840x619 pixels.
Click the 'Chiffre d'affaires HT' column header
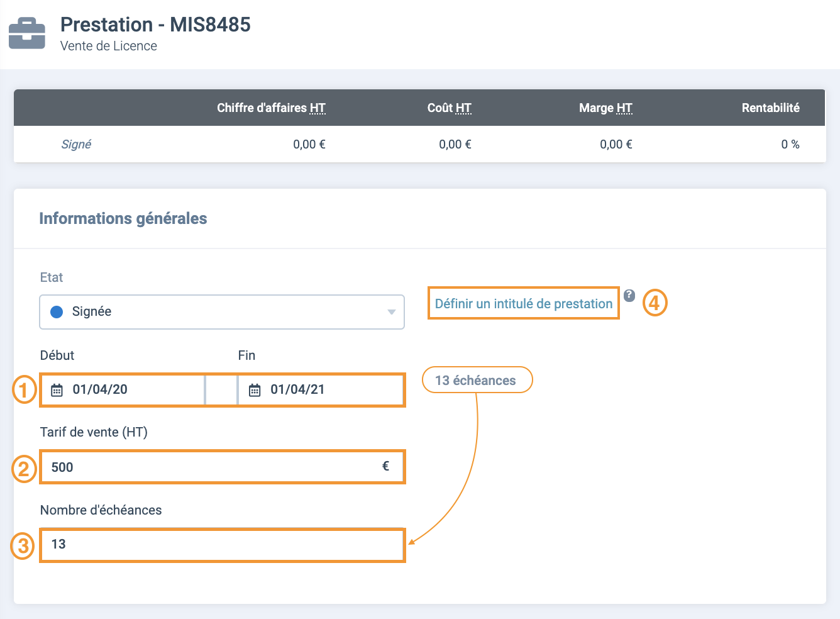coord(271,108)
